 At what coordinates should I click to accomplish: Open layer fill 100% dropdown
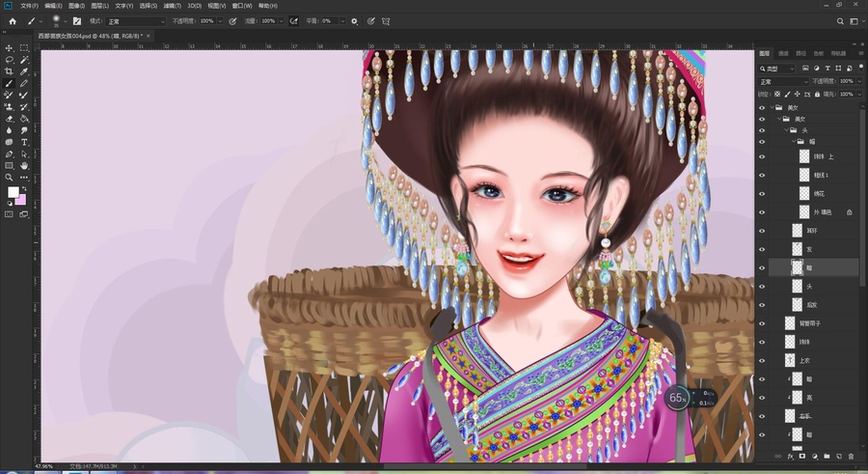859,95
